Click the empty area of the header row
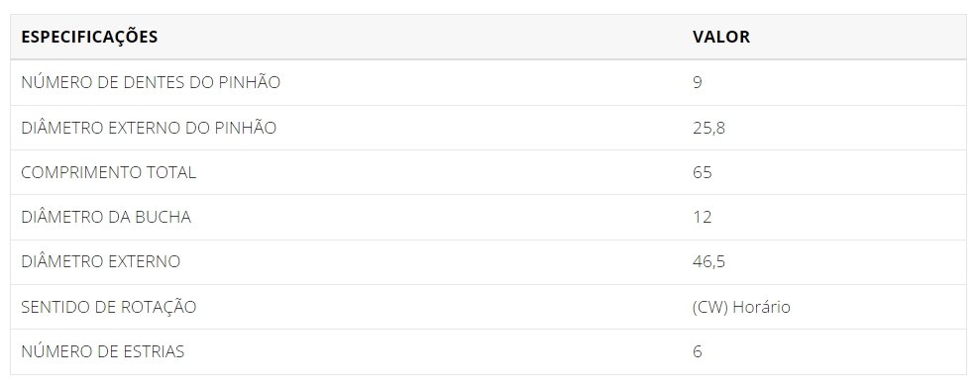Screen dimensions: 980x387 tap(425, 37)
